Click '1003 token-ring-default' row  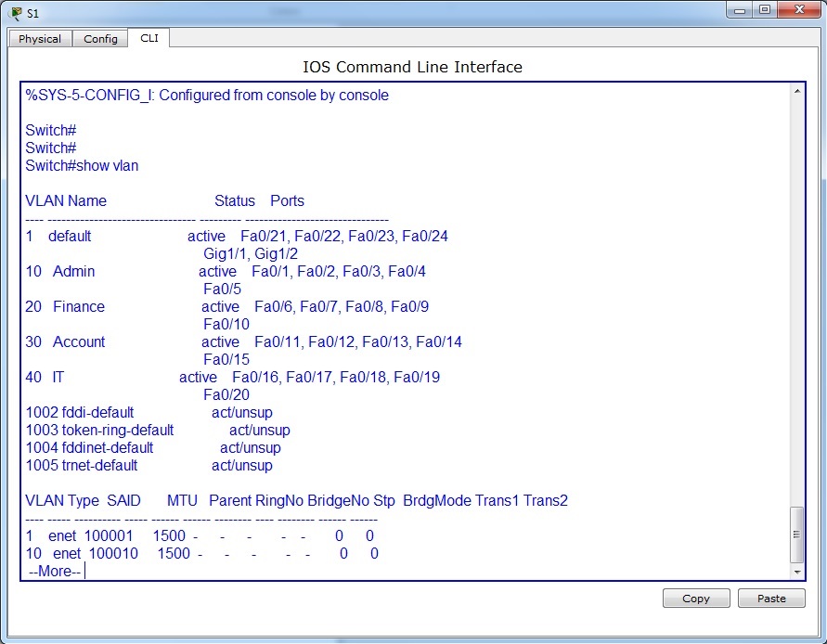point(158,430)
